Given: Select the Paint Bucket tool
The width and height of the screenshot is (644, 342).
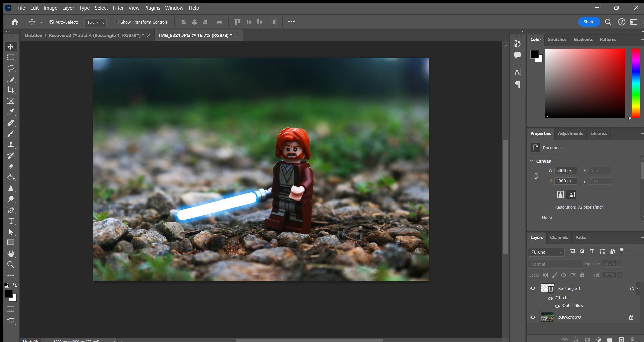Looking at the screenshot, I should [x=11, y=177].
